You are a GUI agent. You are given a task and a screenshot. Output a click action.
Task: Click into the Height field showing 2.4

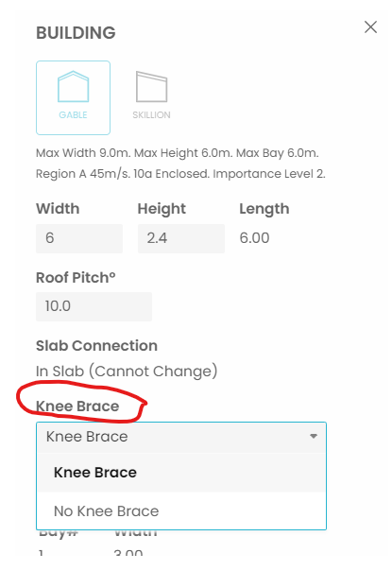point(181,238)
